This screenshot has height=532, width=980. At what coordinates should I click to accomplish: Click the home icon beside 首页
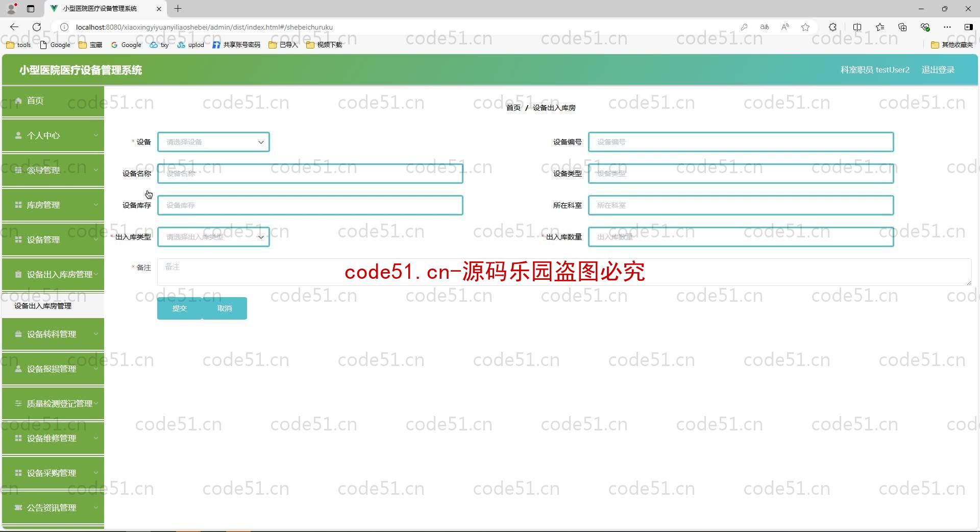[x=18, y=101]
